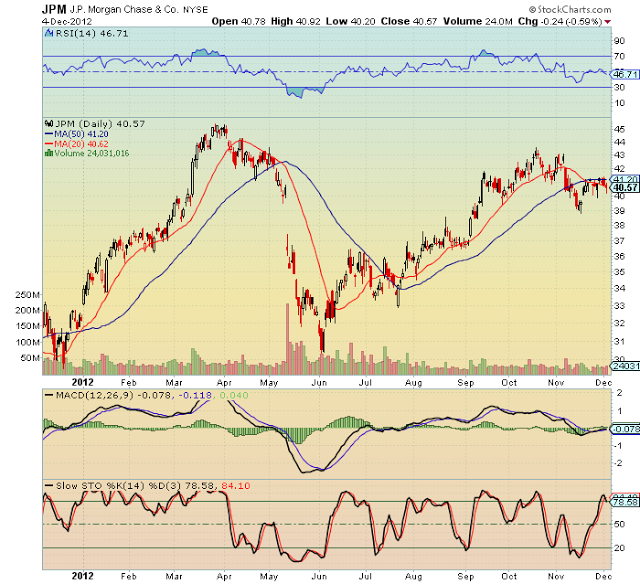Click the -0.078 value tag on the MACD axis
This screenshot has height=584, width=640.
625,429
